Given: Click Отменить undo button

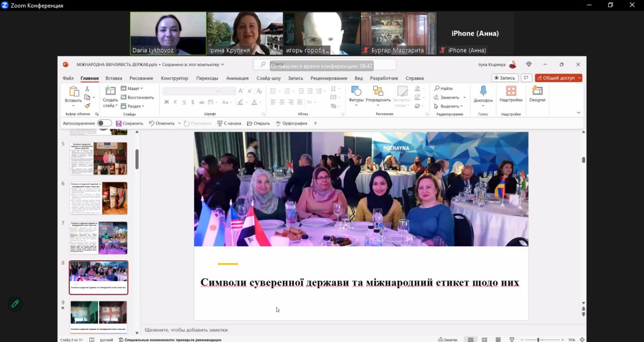Looking at the screenshot, I should [162, 123].
